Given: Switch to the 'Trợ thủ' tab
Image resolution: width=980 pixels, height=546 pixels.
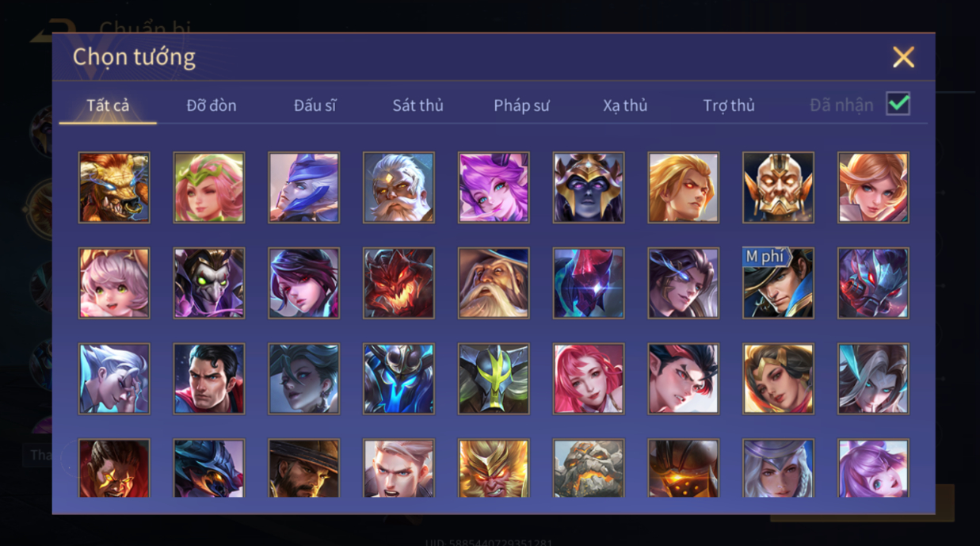Looking at the screenshot, I should pos(729,105).
